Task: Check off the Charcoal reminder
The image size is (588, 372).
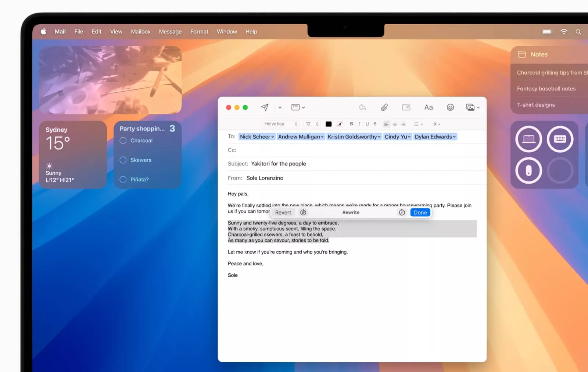Action: point(123,141)
